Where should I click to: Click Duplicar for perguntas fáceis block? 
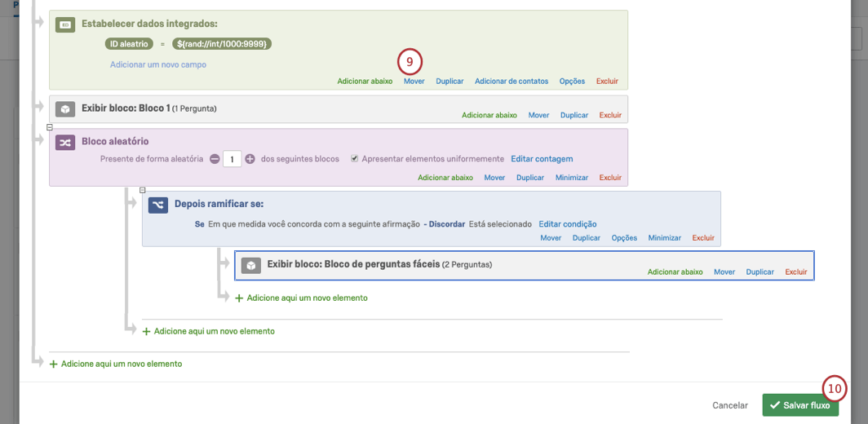[760, 272]
